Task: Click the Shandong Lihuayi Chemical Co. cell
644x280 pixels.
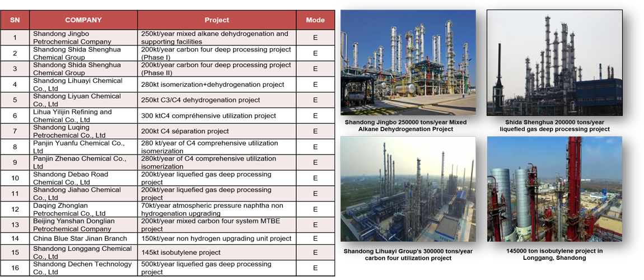Action: click(83, 85)
